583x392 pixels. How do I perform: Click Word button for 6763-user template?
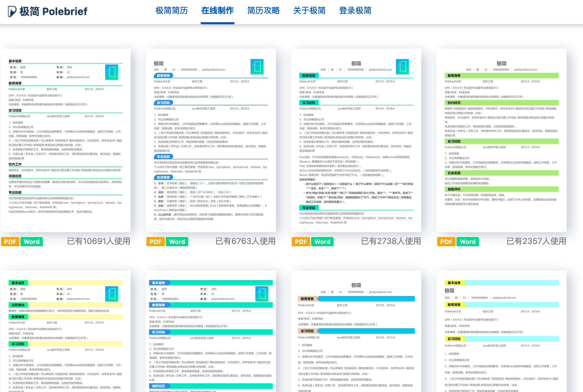coord(177,242)
